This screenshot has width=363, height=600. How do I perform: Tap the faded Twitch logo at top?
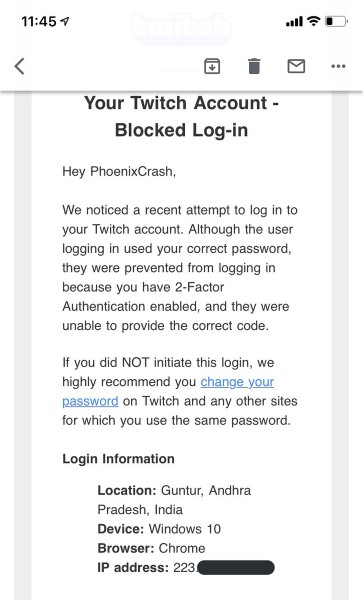182,27
